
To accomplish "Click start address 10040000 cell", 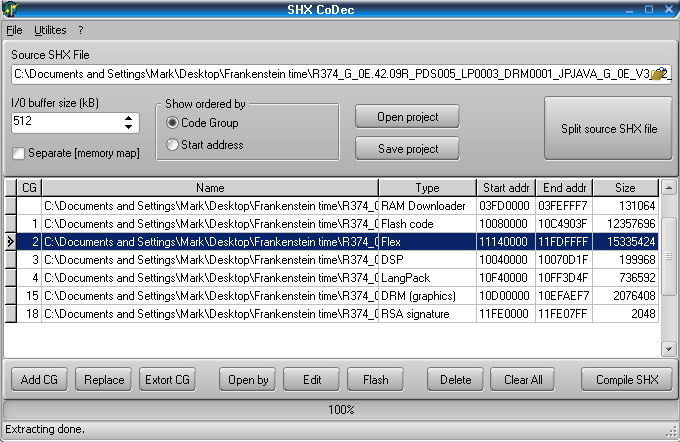I will (506, 260).
